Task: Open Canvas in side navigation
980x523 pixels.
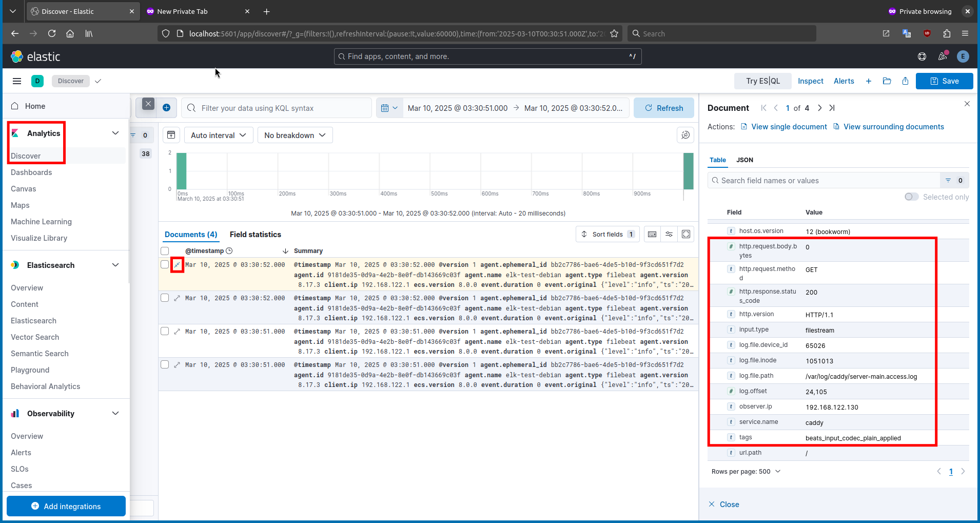Action: (x=23, y=189)
